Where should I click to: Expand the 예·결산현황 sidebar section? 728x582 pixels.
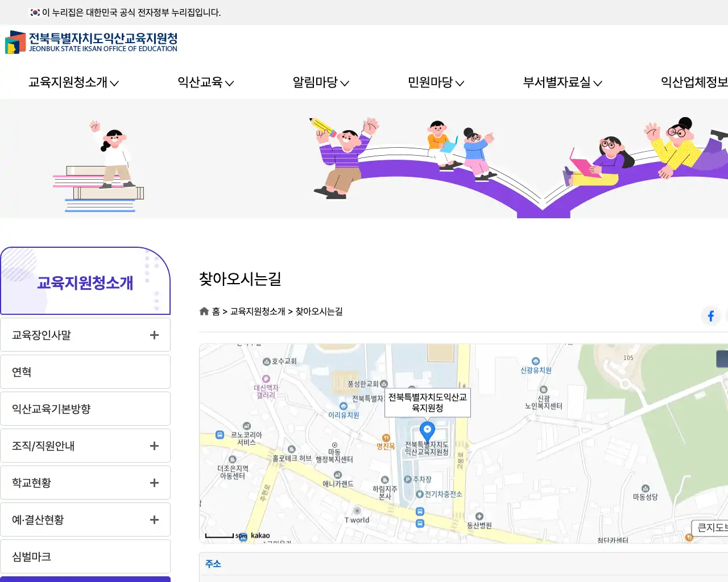[x=154, y=519]
